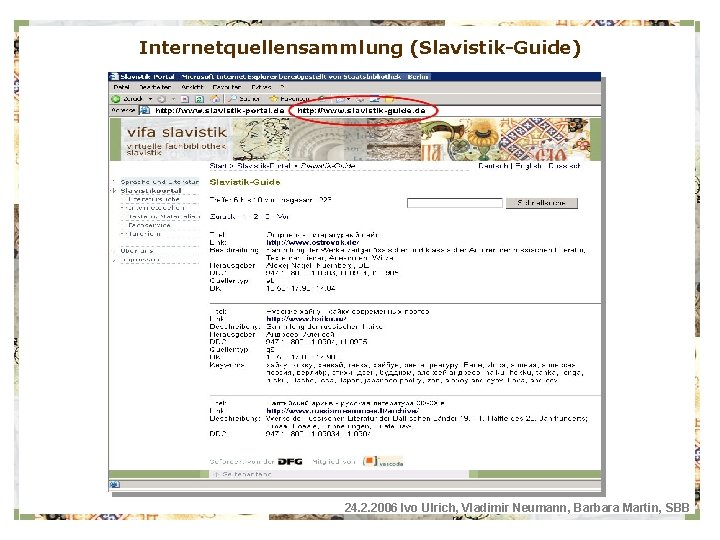Open the back button history dropdown arrow
Viewport: 720px width, 540px height.
[150, 99]
